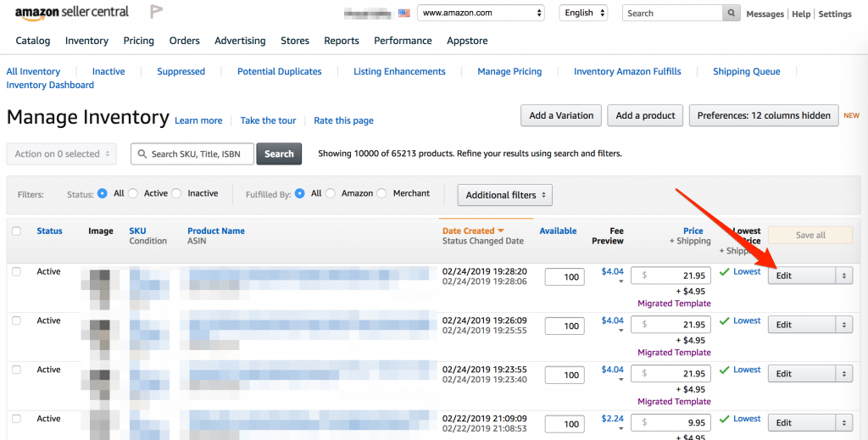Open Preferences: 12 columns hidden

(764, 115)
